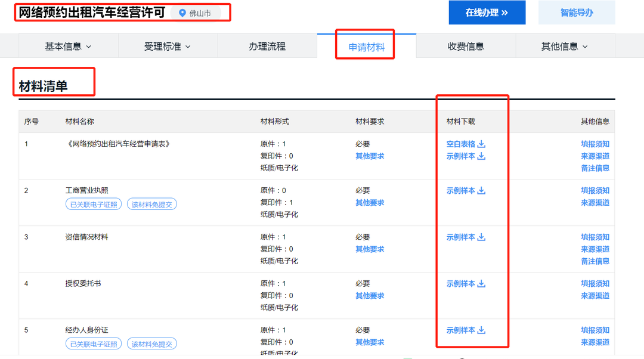The height and width of the screenshot is (359, 644).
Task: Open the 智能导办 guide button
Action: tap(577, 13)
